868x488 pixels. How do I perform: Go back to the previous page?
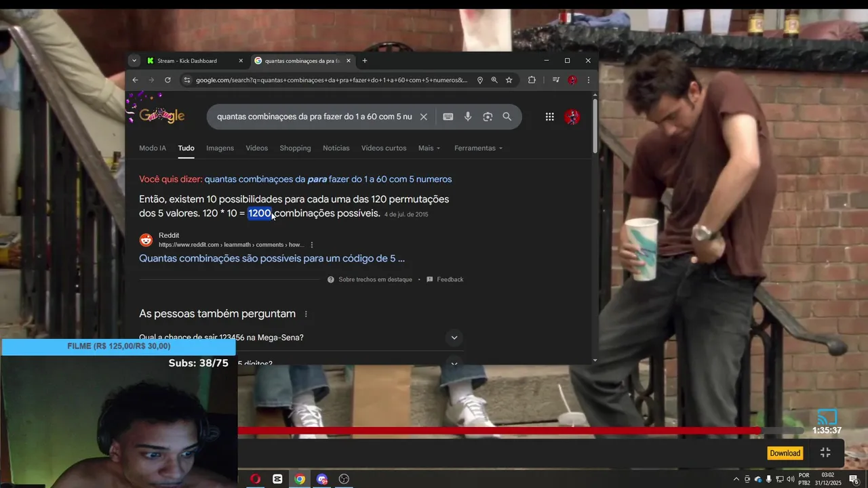135,80
